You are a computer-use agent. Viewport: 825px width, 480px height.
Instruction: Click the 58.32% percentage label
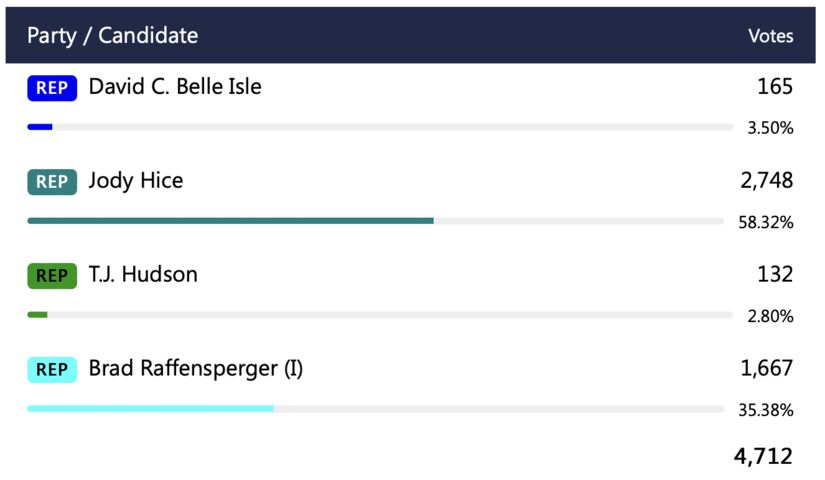tap(766, 222)
